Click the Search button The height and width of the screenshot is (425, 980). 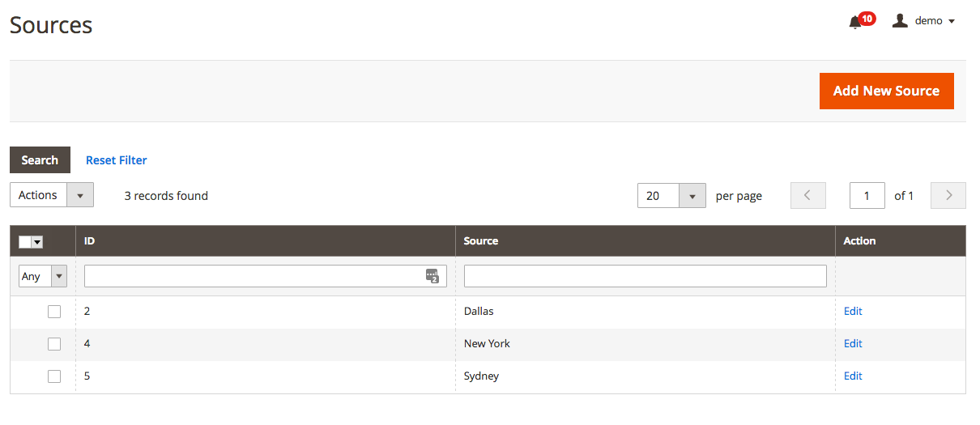(x=40, y=160)
